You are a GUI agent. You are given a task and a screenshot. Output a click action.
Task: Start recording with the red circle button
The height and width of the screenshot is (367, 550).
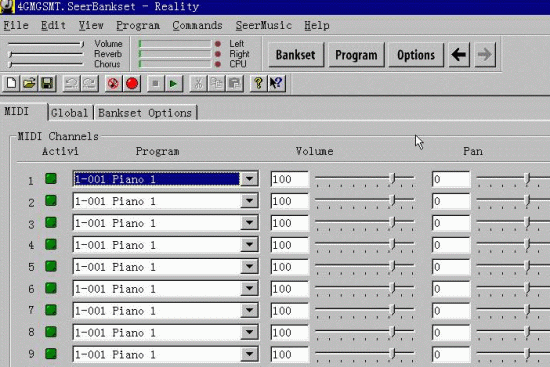(132, 84)
